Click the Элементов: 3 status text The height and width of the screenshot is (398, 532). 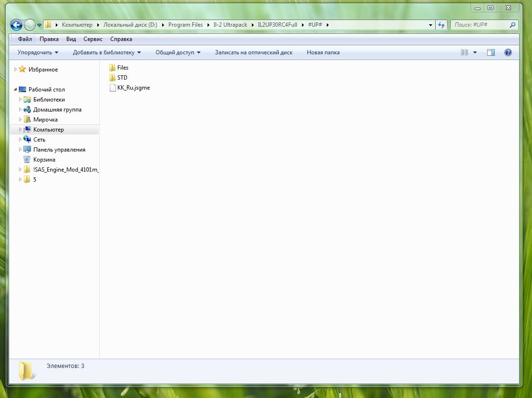point(65,366)
